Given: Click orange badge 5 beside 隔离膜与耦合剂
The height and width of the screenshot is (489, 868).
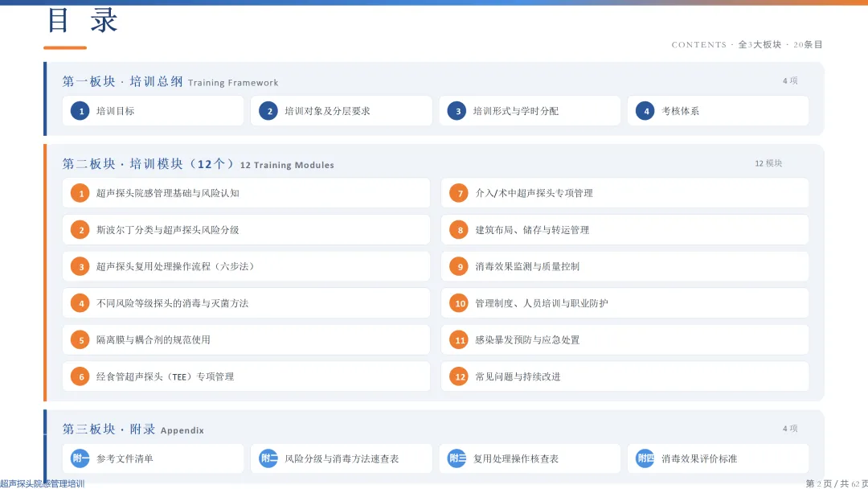Looking at the screenshot, I should (x=80, y=339).
